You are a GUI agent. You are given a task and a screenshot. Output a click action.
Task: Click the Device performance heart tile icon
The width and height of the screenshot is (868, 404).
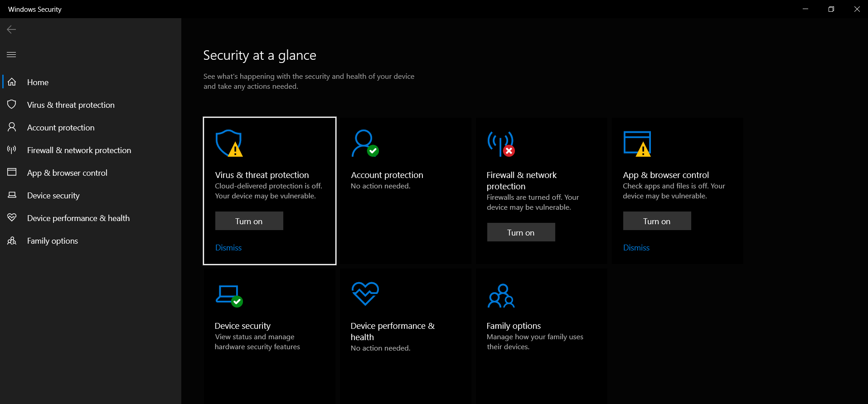pos(365,293)
